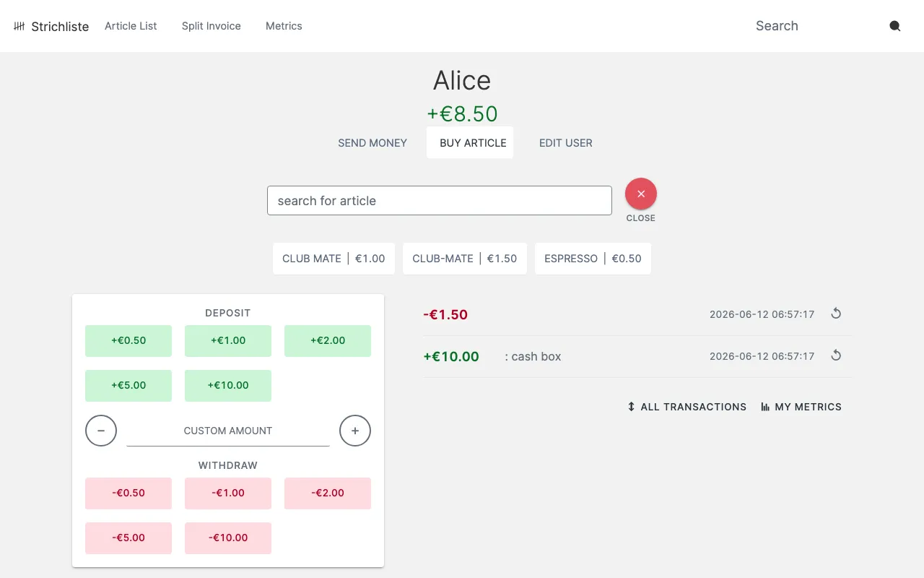Buy Espresso for €0.50
The width and height of the screenshot is (924, 578).
[593, 259]
